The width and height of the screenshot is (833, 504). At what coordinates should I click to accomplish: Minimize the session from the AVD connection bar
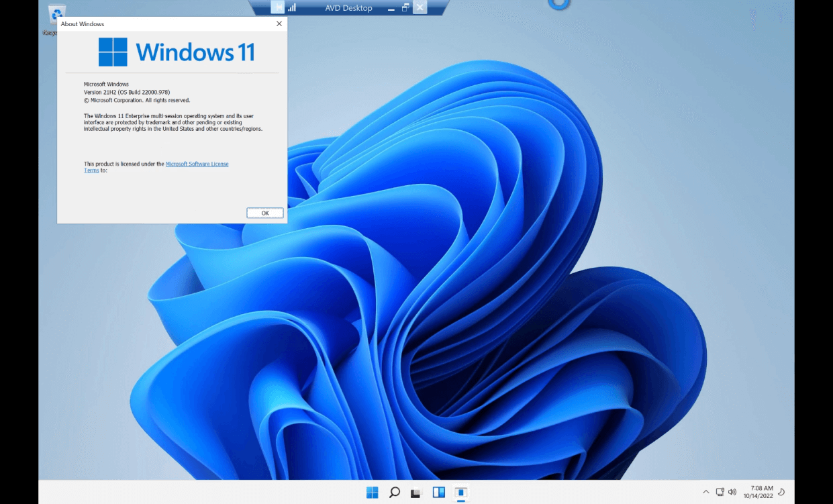point(390,7)
